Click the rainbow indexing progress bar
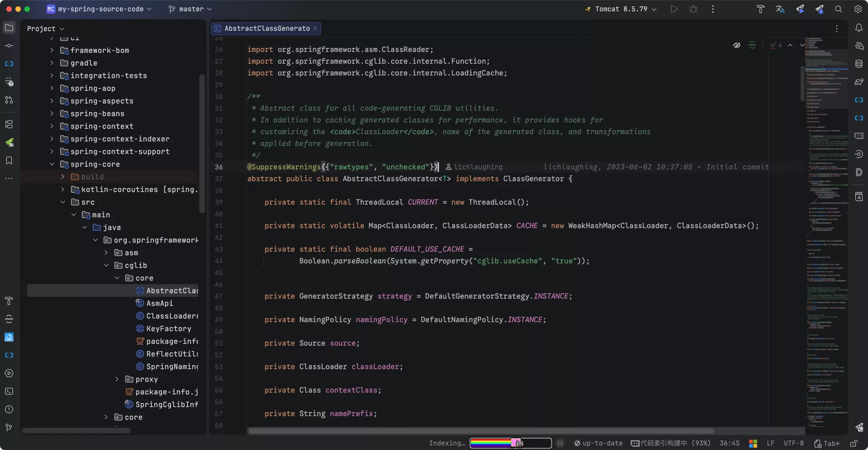 pyautogui.click(x=510, y=443)
